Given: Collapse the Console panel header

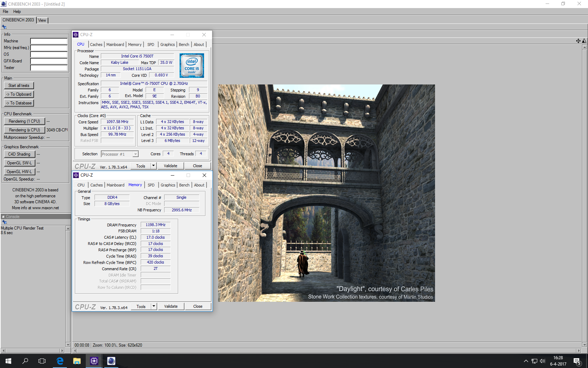Looking at the screenshot, I should (3, 217).
